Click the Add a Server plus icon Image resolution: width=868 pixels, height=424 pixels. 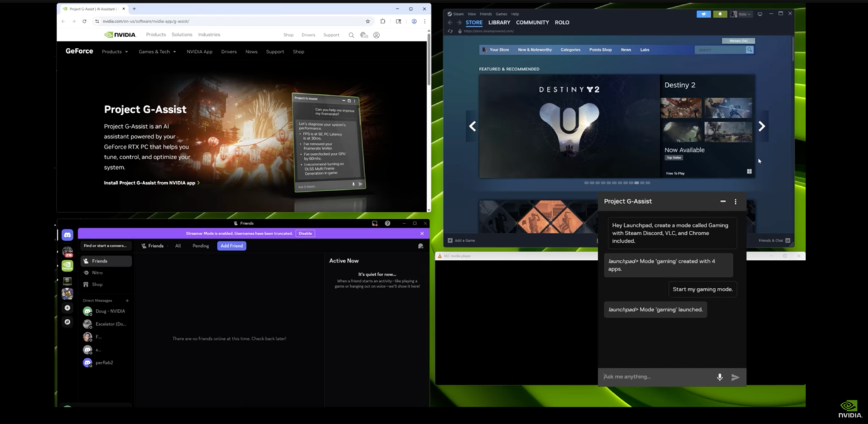click(x=67, y=308)
